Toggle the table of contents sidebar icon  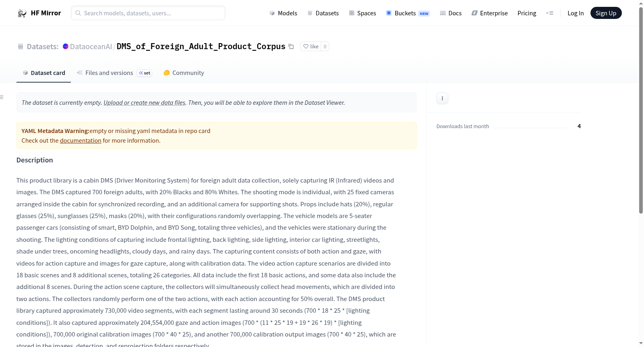pyautogui.click(x=2, y=97)
